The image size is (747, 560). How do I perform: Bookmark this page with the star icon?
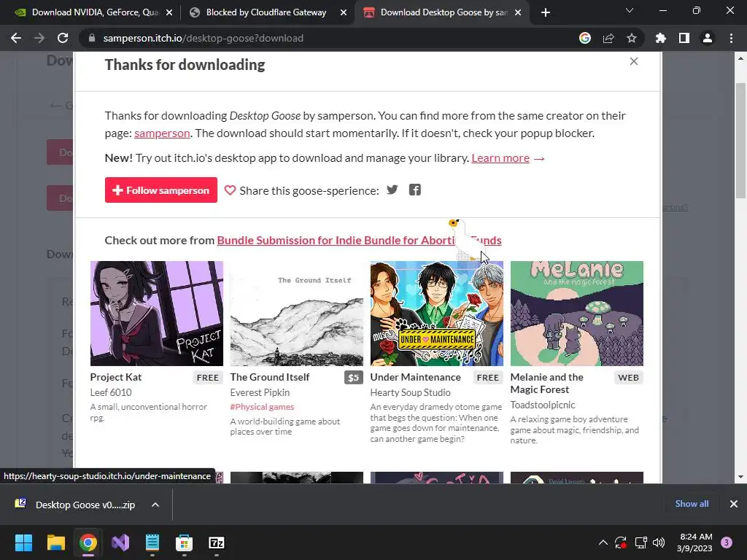pyautogui.click(x=632, y=38)
